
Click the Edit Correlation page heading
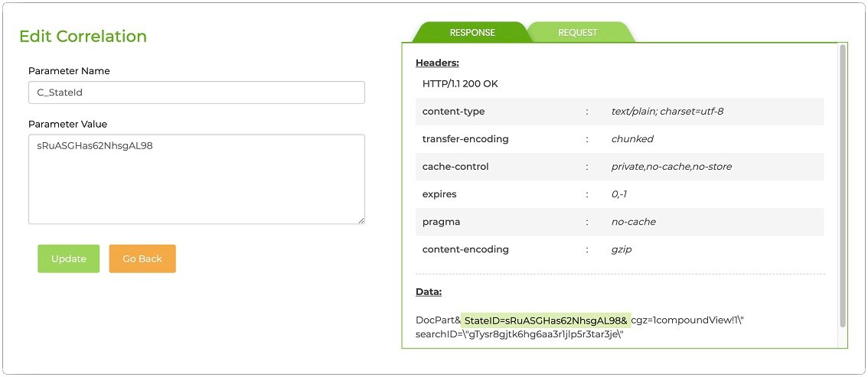[83, 36]
